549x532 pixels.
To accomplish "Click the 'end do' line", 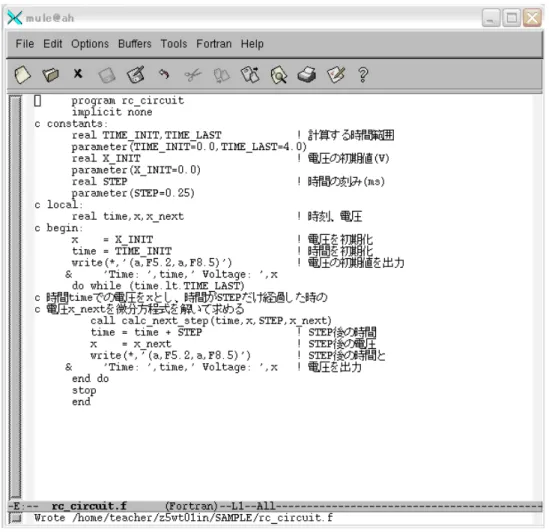I will tap(90, 379).
